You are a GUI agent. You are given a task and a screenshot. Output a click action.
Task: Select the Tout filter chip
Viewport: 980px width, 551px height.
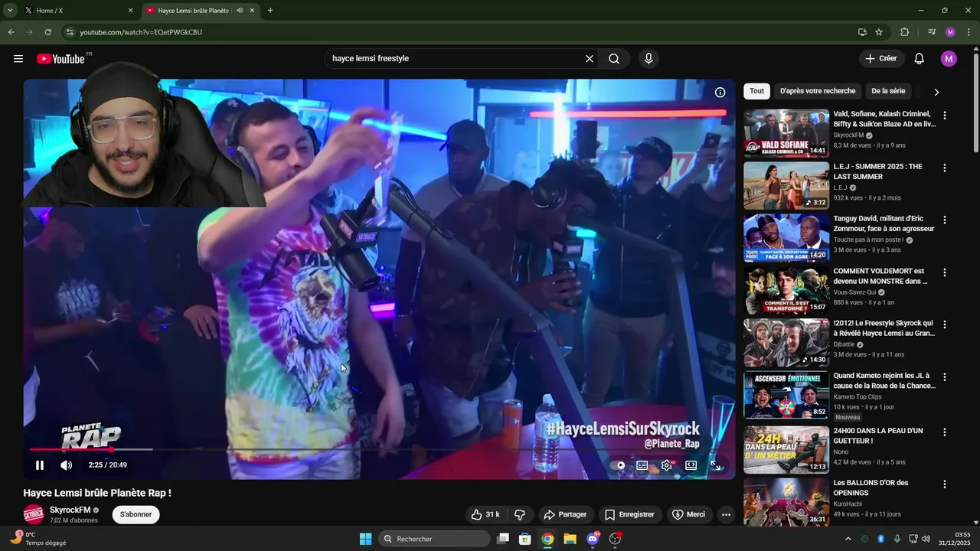(756, 91)
